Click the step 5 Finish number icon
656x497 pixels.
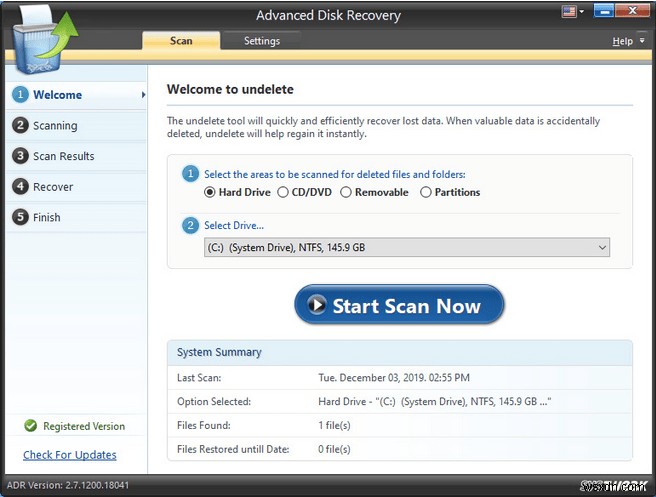tap(20, 217)
